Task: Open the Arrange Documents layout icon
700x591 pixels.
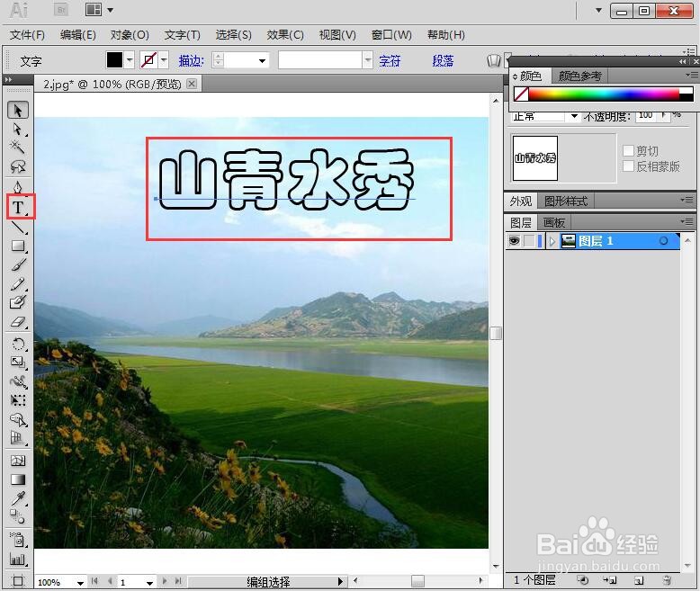Action: click(94, 10)
